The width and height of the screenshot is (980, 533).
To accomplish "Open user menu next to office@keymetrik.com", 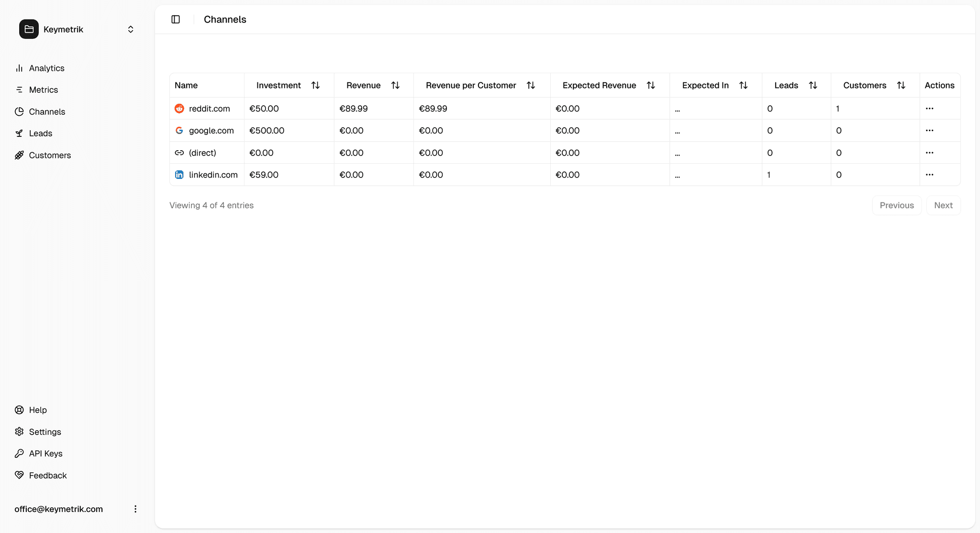I will click(x=135, y=509).
